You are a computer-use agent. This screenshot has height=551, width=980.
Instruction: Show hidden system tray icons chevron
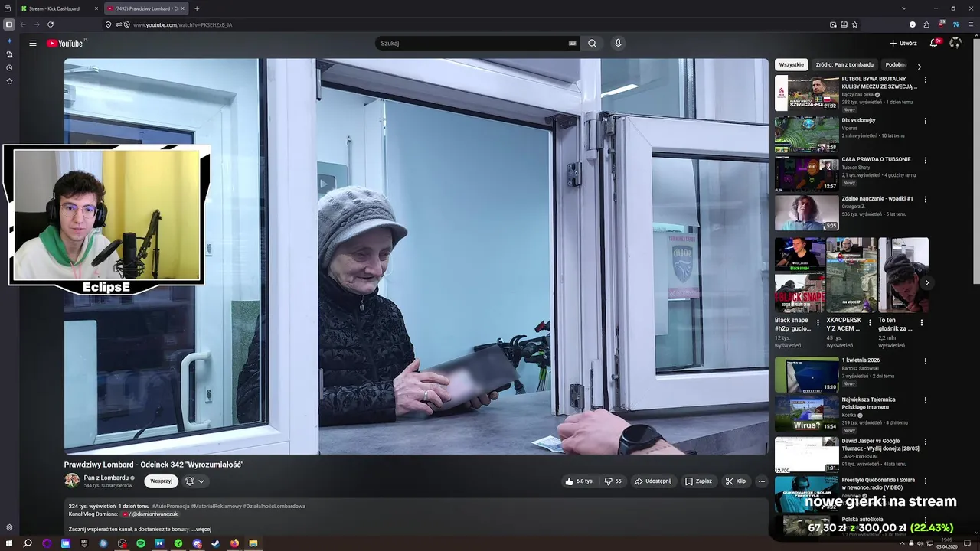pyautogui.click(x=901, y=543)
